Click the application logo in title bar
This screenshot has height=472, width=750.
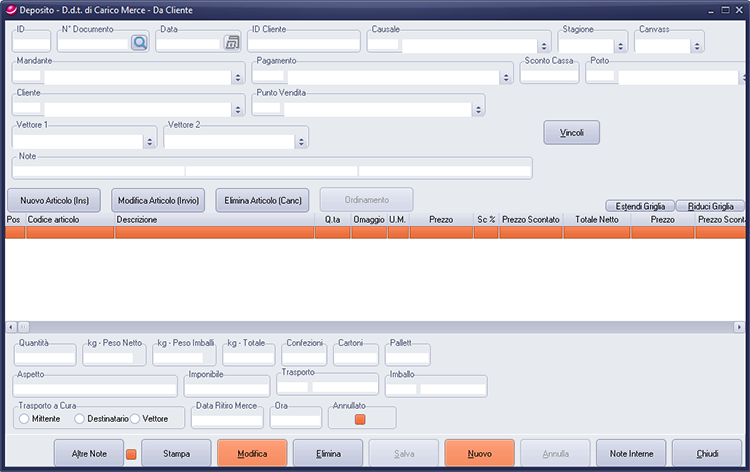click(10, 9)
